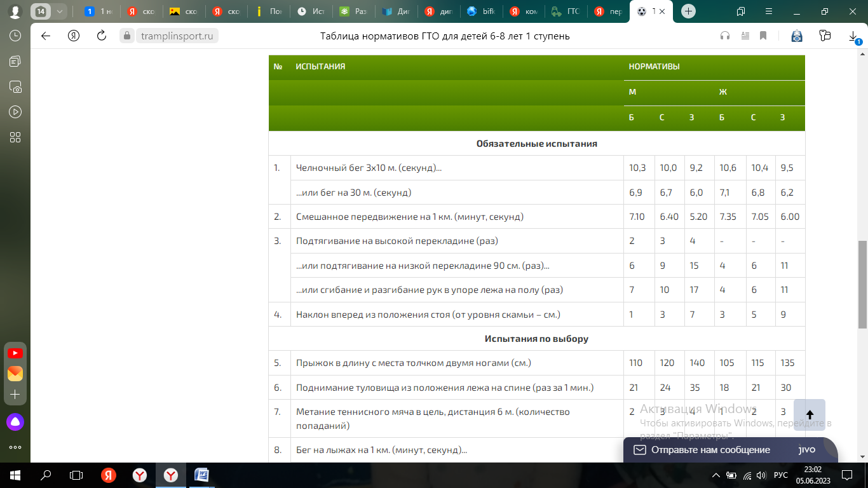
Task: Open sidebar more options ellipsis
Action: pyautogui.click(x=15, y=447)
